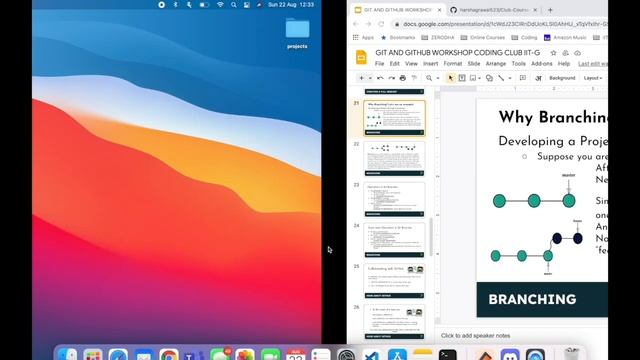Go back in Chrome

pos(356,24)
